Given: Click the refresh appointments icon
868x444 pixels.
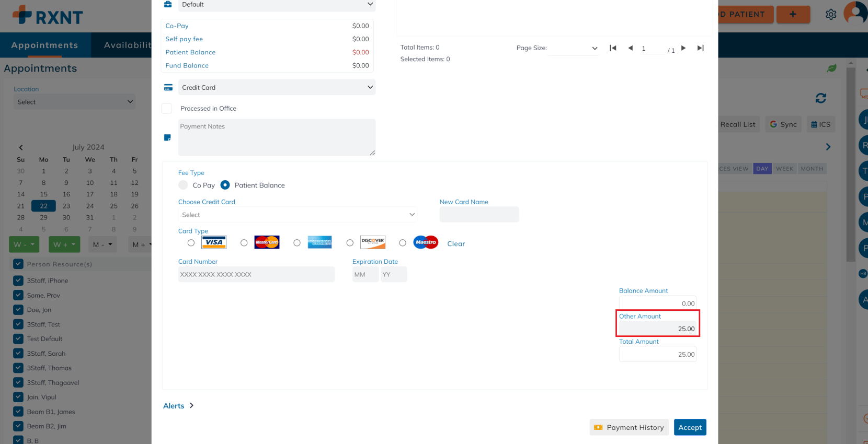Looking at the screenshot, I should point(820,98).
